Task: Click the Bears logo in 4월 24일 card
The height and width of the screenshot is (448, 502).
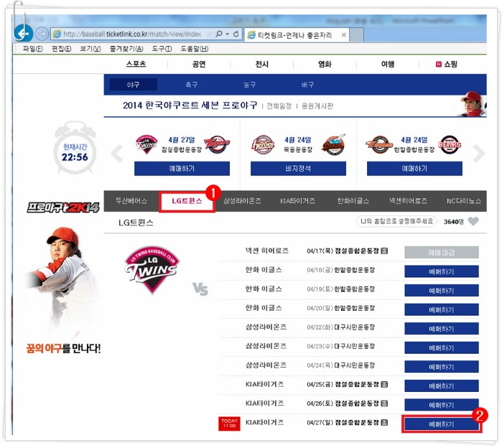Action: (x=450, y=144)
